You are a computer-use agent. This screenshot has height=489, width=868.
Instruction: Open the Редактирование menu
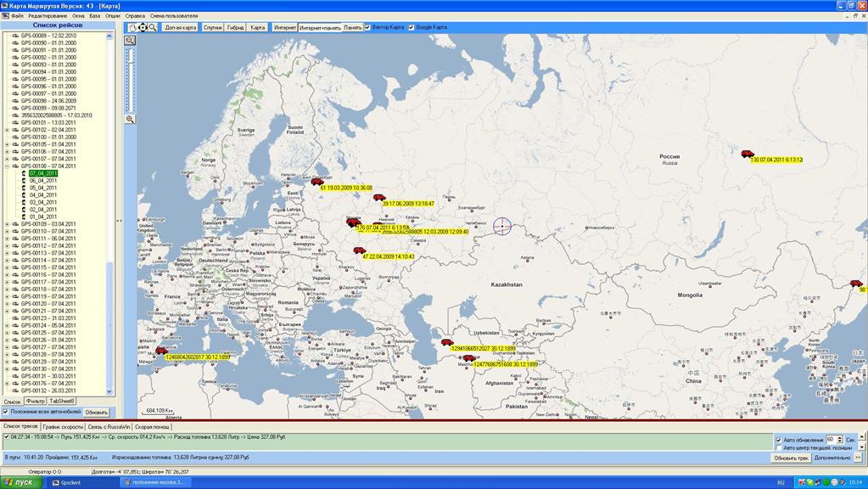coord(48,16)
